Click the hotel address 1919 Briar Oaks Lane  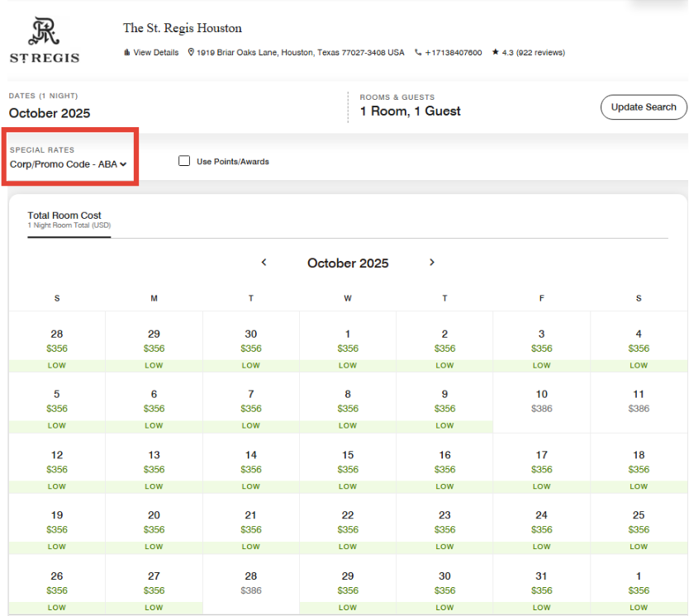point(296,52)
